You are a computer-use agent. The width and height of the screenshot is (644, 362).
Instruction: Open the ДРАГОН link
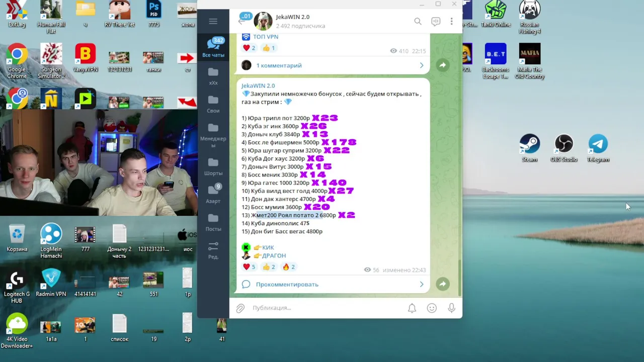[274, 255]
